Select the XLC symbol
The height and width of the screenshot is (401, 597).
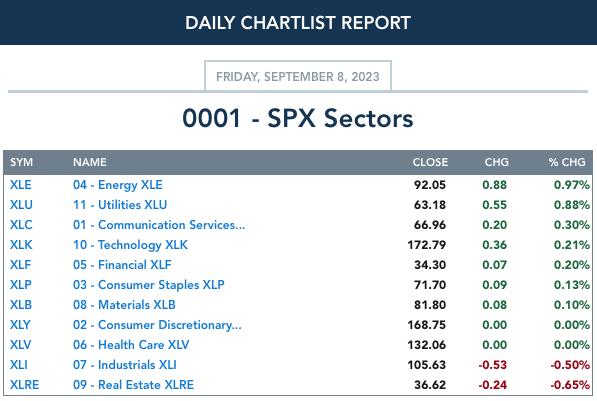[21, 225]
